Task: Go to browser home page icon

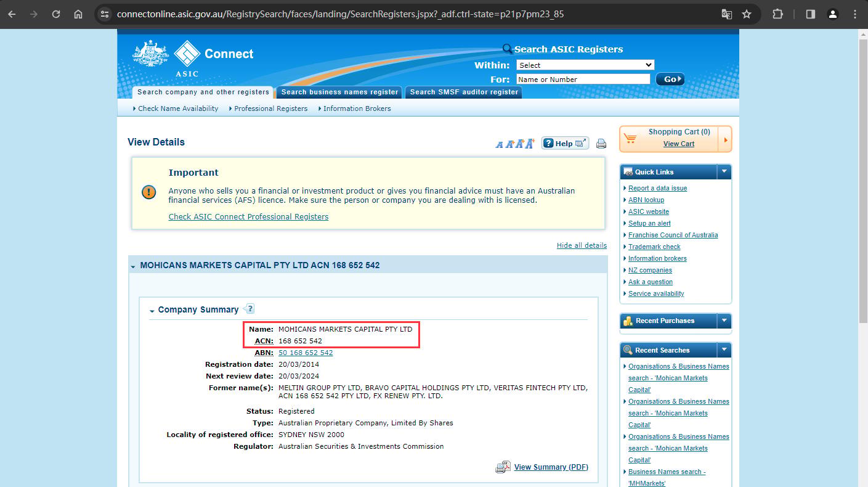Action: point(78,14)
